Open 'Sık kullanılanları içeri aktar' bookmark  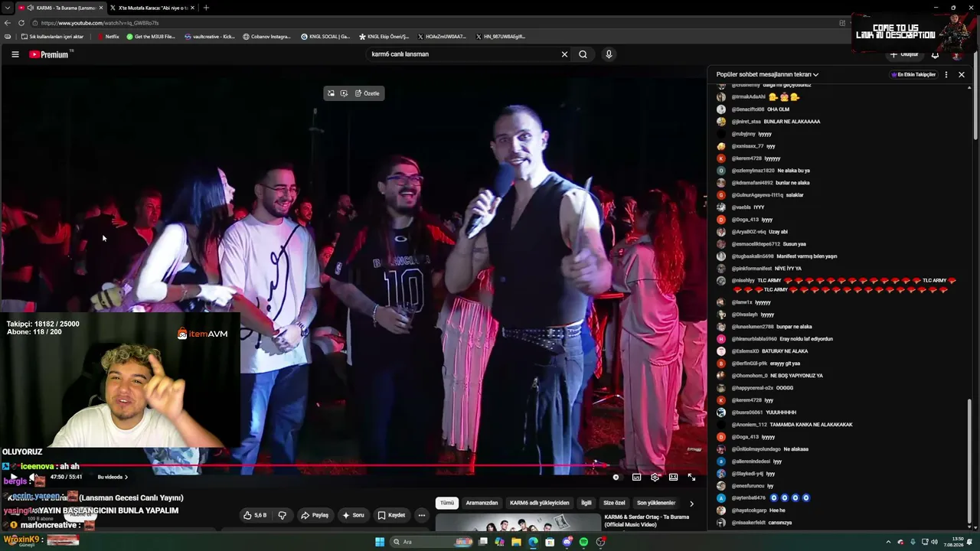52,36
